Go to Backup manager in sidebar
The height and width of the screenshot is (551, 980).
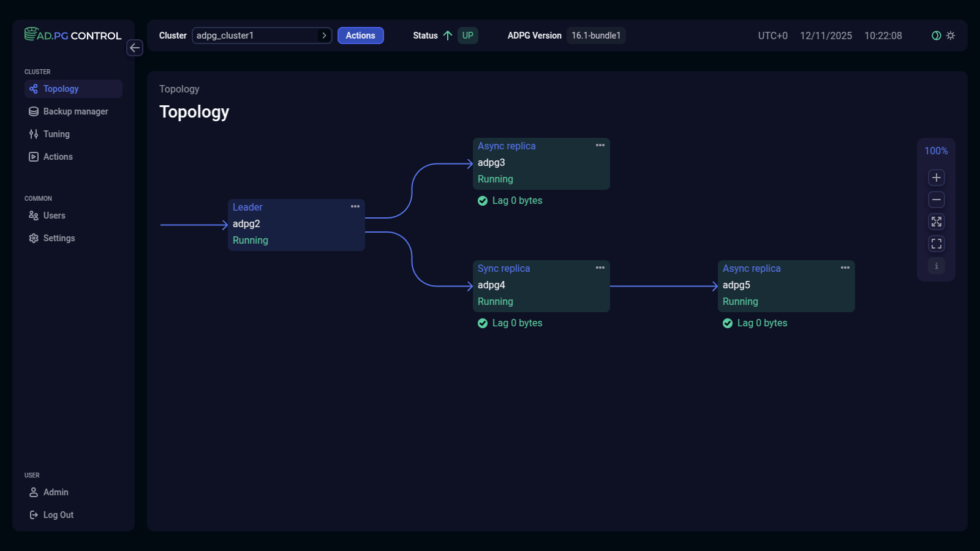(75, 111)
